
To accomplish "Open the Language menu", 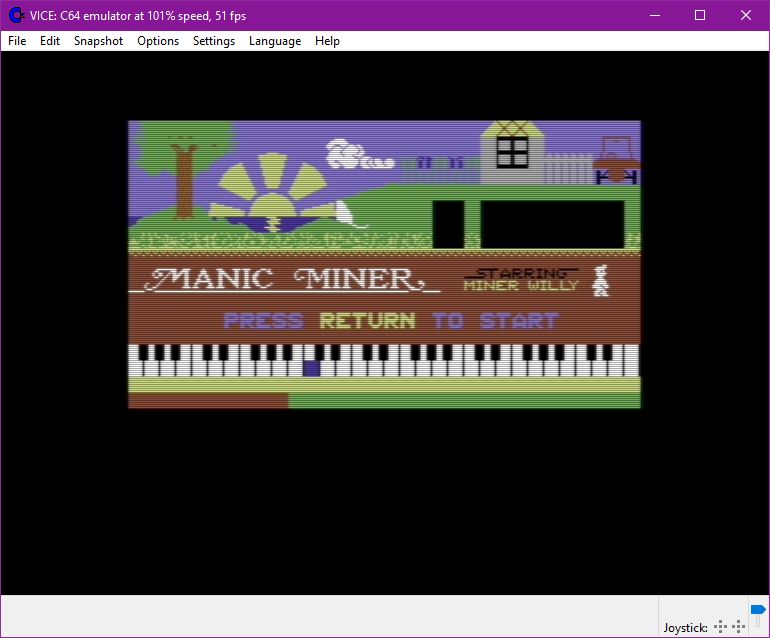I will [x=275, y=41].
